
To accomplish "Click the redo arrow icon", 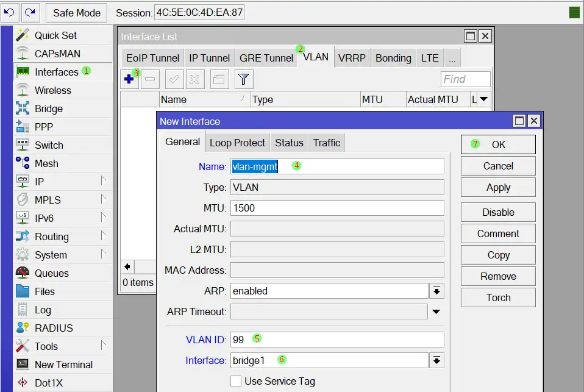I will [29, 12].
